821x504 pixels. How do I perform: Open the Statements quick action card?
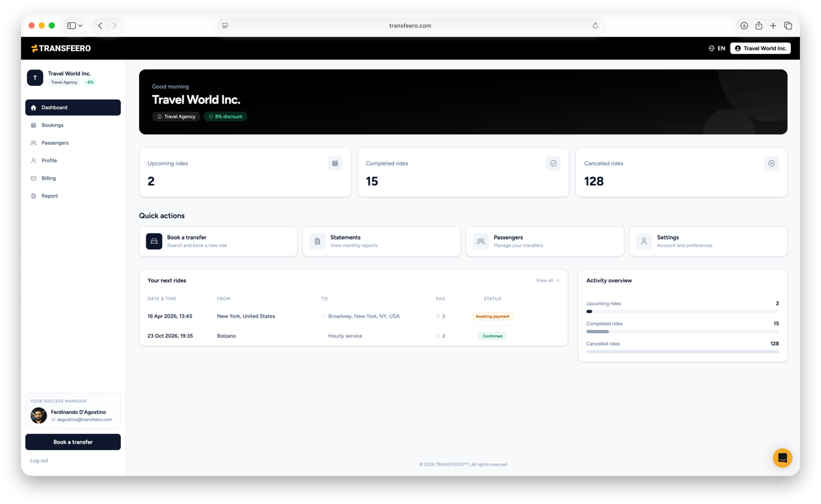(x=381, y=241)
